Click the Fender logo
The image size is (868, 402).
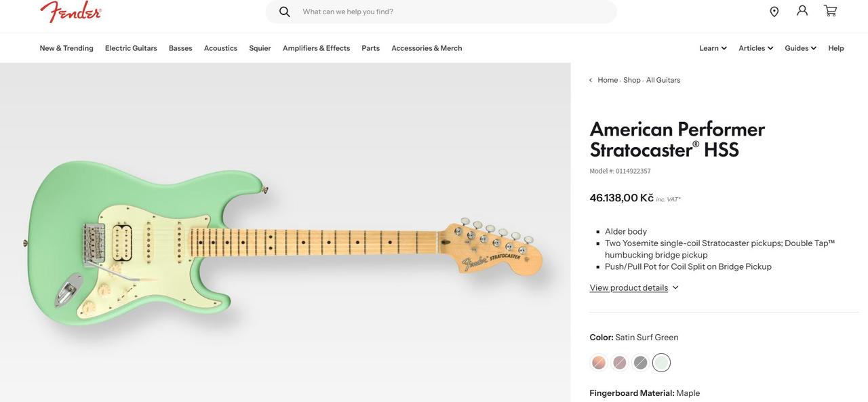71,12
